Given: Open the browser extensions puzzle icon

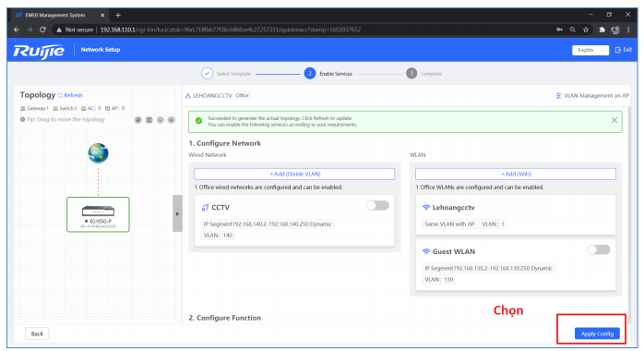Looking at the screenshot, I should point(602,30).
